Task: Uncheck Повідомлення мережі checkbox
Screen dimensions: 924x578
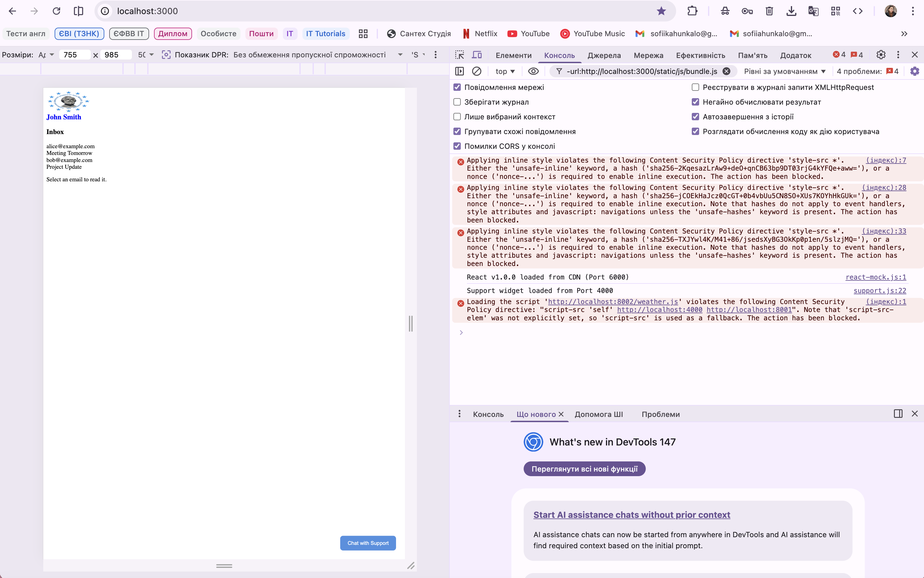Action: (x=457, y=87)
